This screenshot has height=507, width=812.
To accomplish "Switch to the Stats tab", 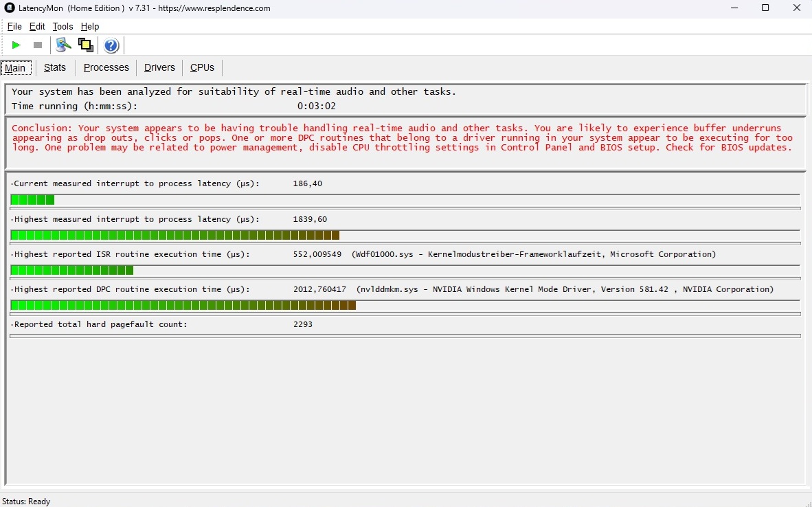I will click(55, 67).
